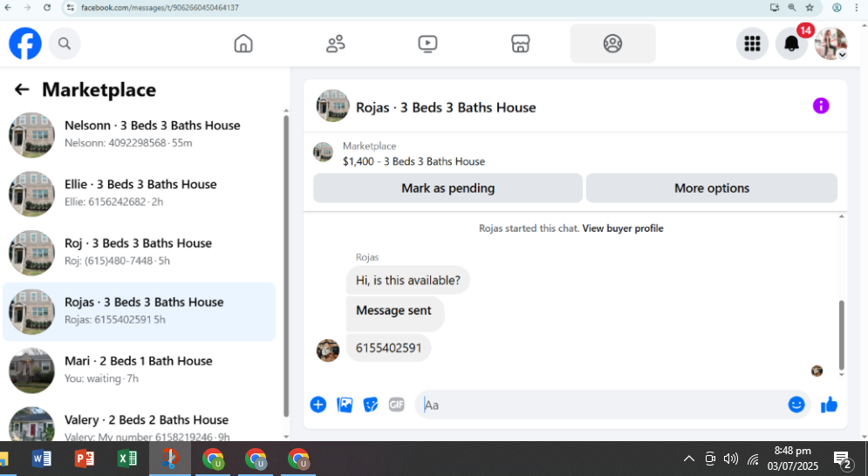This screenshot has width=868, height=476.
Task: Click the chat messages scrollbar
Action: 842,335
